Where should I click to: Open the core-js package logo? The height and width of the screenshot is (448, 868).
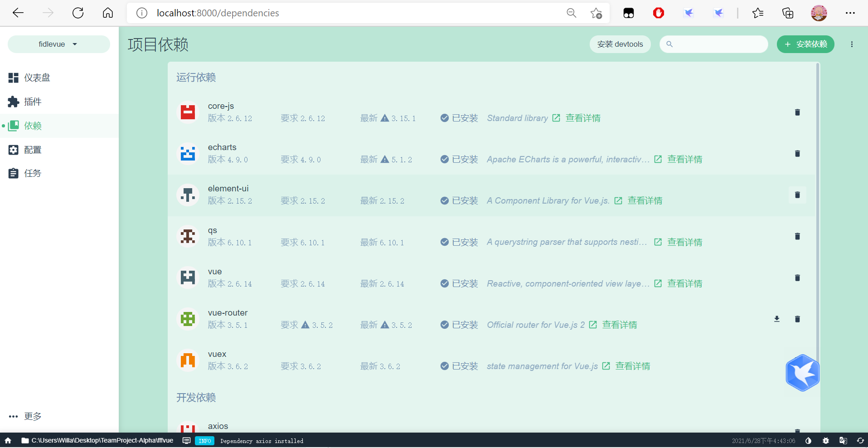tap(188, 112)
